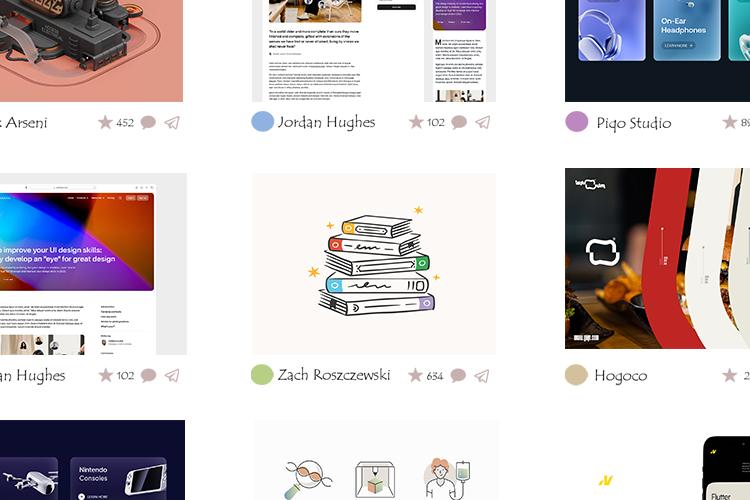Open the stacked books illustration thumbnail
Image resolution: width=750 pixels, height=500 pixels.
(374, 264)
